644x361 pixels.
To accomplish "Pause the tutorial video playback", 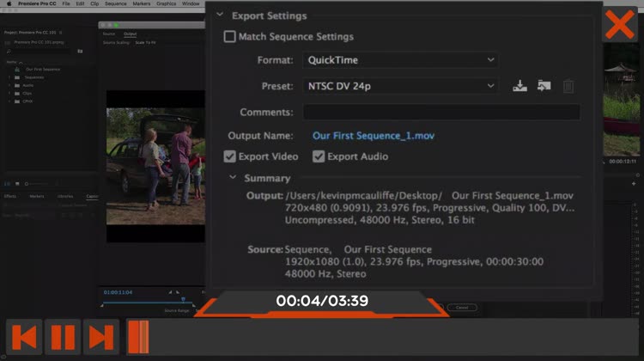I will click(x=63, y=337).
